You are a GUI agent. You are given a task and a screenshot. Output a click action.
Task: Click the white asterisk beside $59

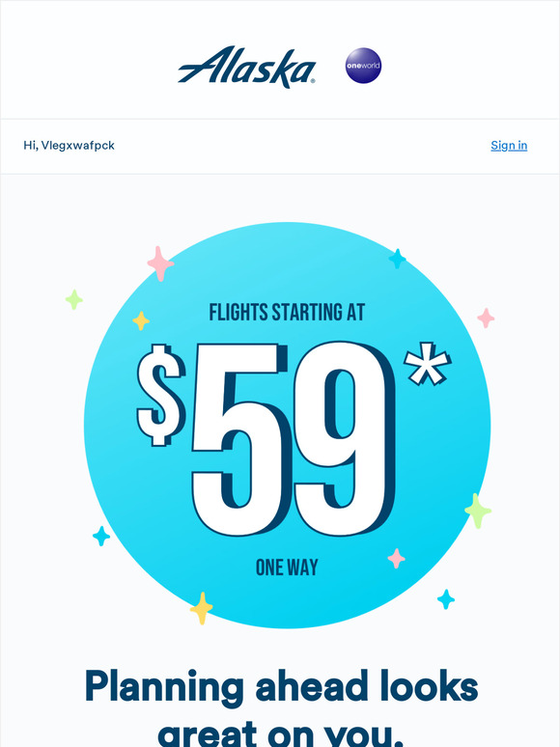click(427, 363)
